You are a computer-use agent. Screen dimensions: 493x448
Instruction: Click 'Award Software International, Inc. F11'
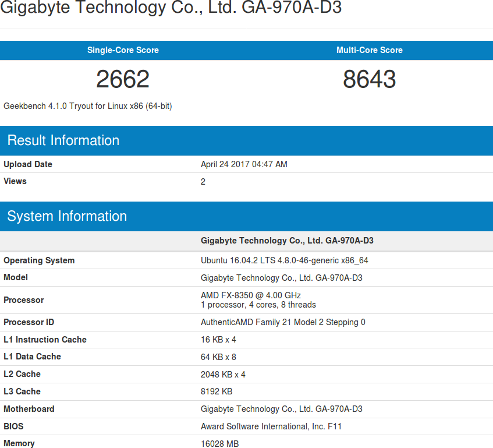point(271,426)
